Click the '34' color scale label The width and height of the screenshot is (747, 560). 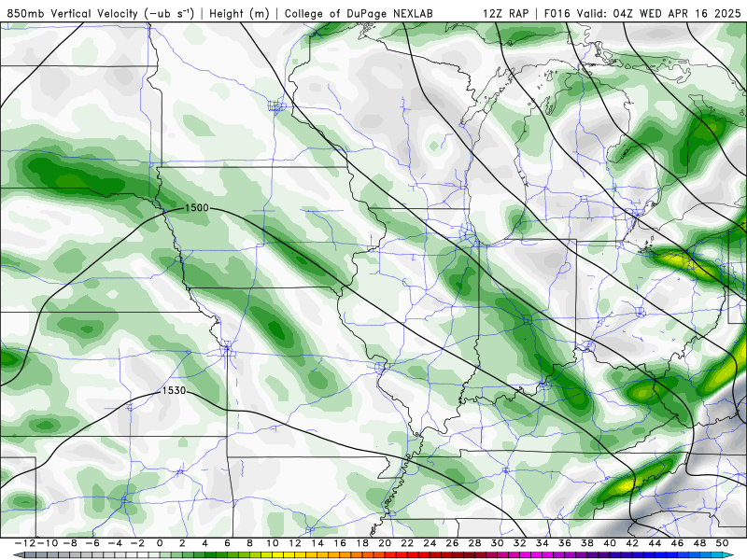click(x=543, y=543)
